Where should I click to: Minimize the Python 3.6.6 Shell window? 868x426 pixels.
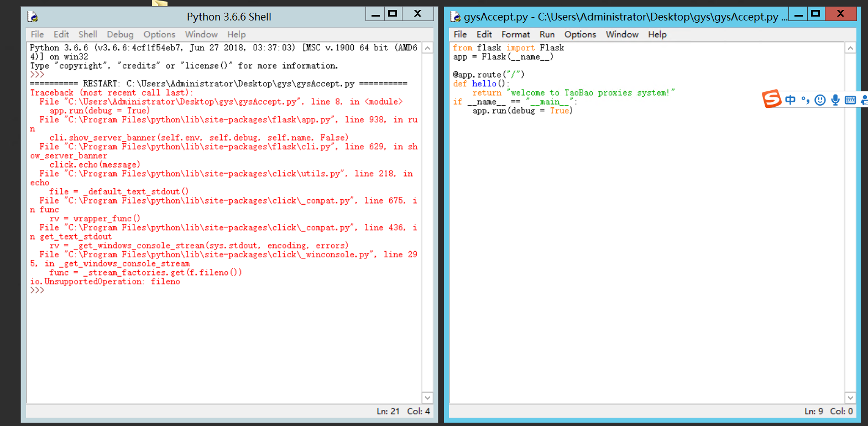tap(375, 14)
